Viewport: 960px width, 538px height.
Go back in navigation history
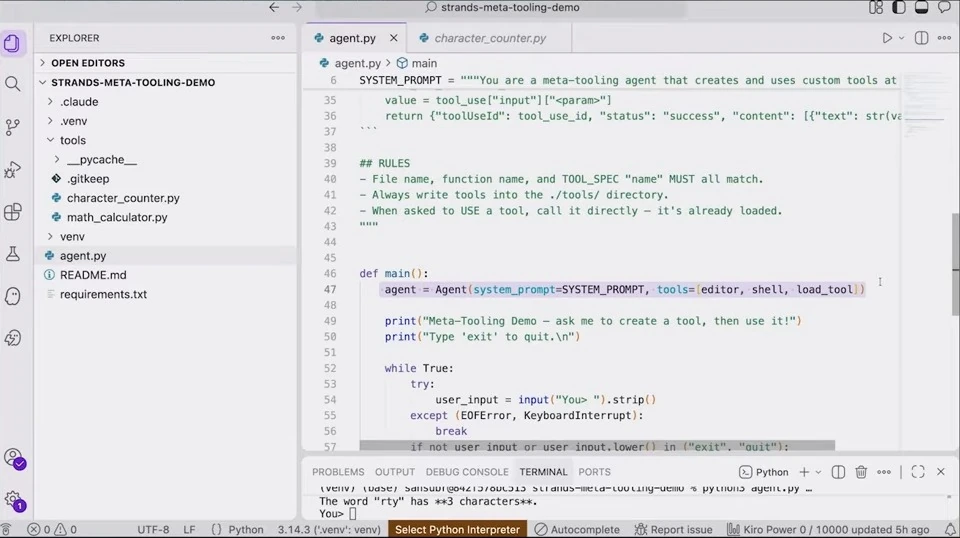pos(274,7)
